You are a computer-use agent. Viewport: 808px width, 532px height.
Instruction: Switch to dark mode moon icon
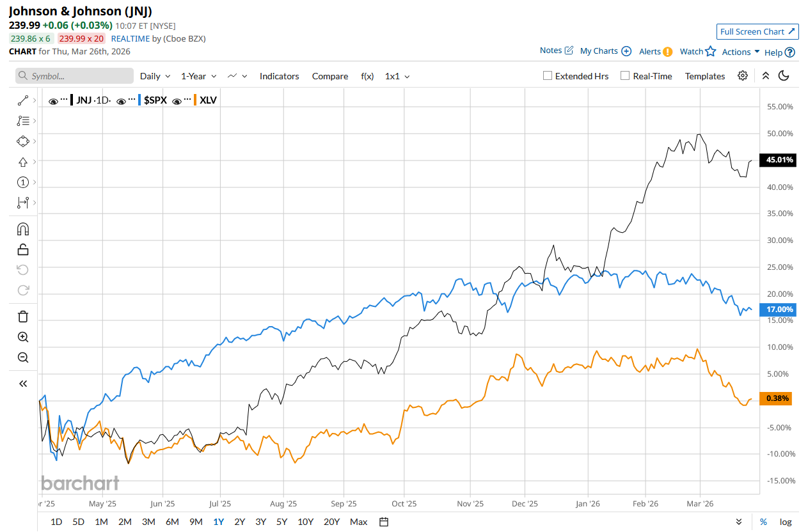(784, 75)
